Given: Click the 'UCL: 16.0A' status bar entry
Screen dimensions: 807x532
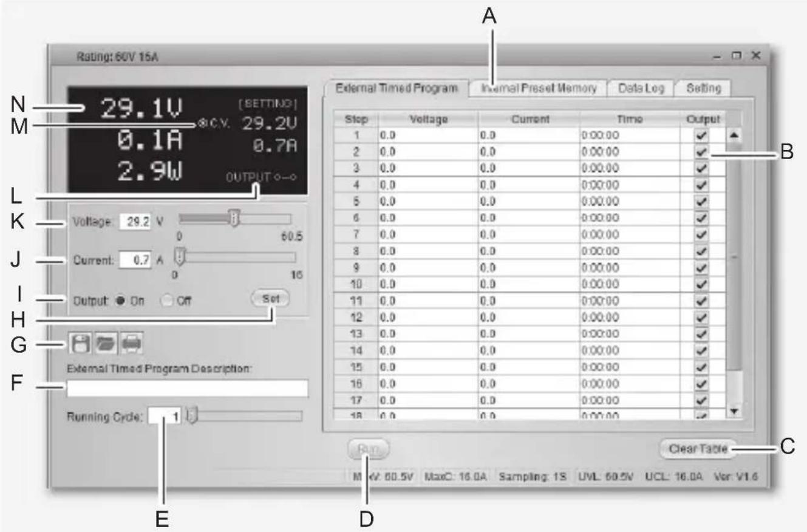Looking at the screenshot, I should pyautogui.click(x=673, y=477).
